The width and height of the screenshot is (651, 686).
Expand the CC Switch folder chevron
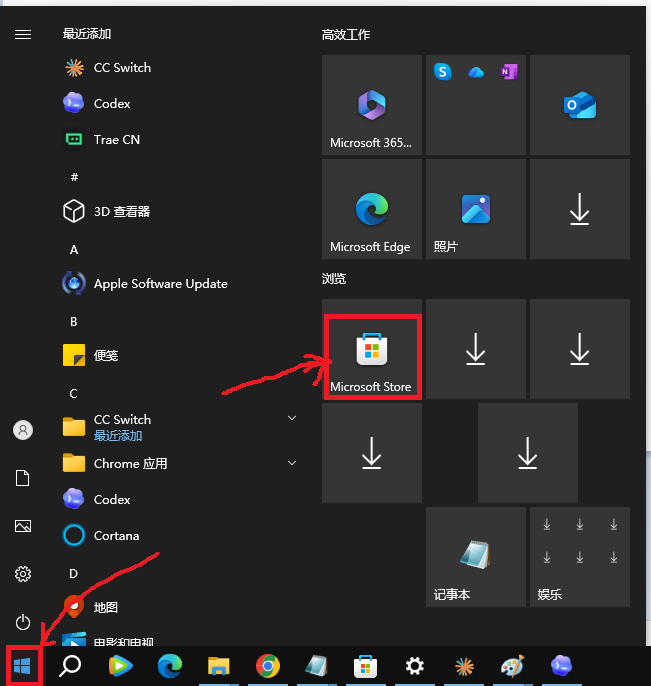[x=292, y=418]
